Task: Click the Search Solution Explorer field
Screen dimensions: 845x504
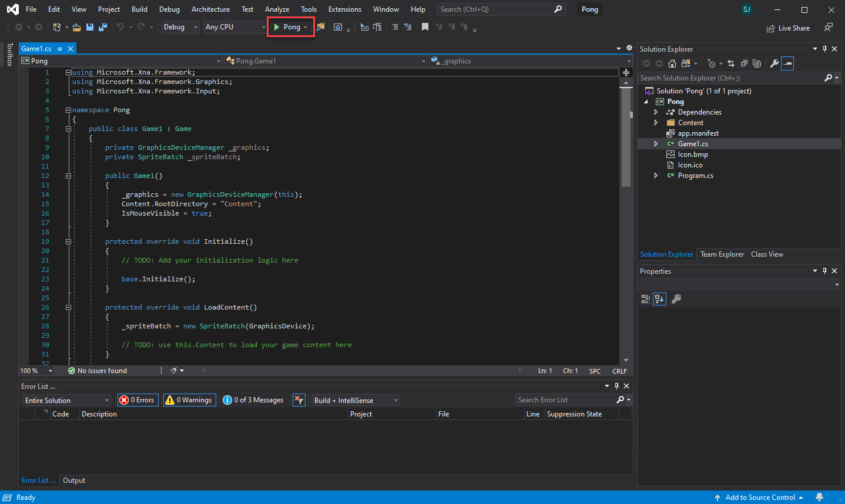Action: click(x=730, y=78)
